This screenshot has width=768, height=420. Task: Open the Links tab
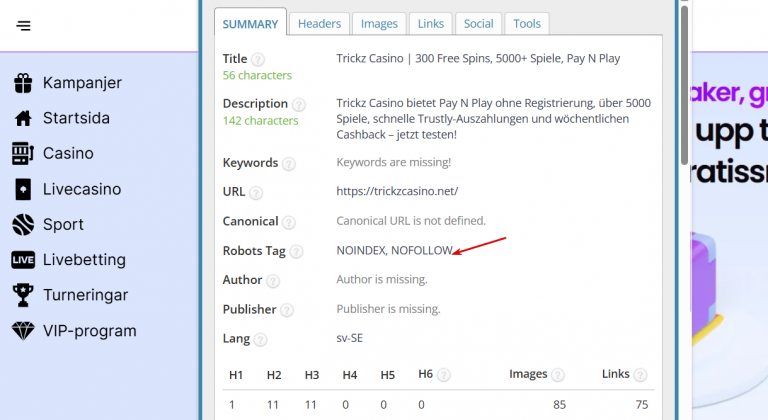click(x=431, y=24)
